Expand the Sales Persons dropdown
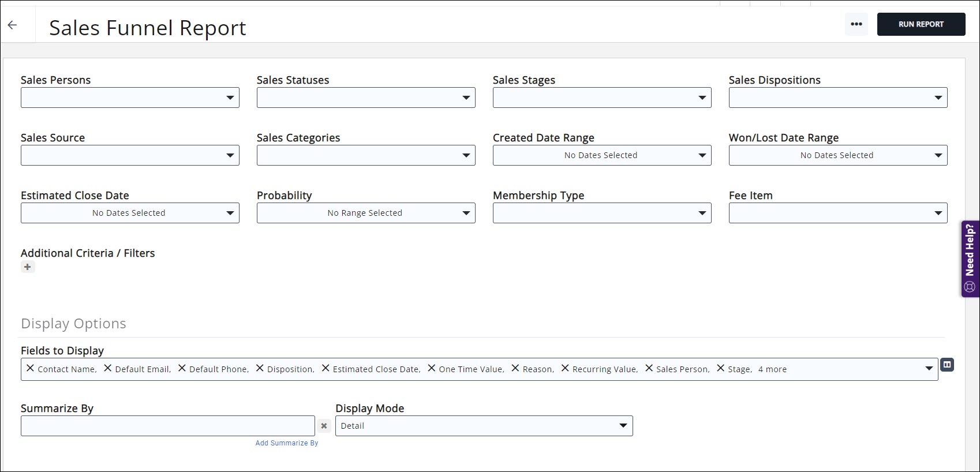980x472 pixels. point(130,98)
